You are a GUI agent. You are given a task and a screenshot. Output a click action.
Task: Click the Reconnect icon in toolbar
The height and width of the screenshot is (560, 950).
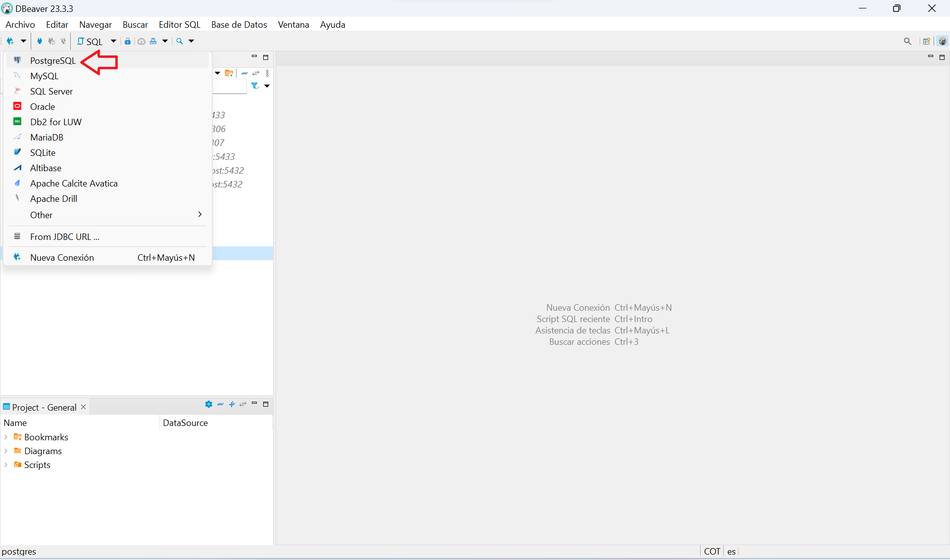pyautogui.click(x=51, y=41)
